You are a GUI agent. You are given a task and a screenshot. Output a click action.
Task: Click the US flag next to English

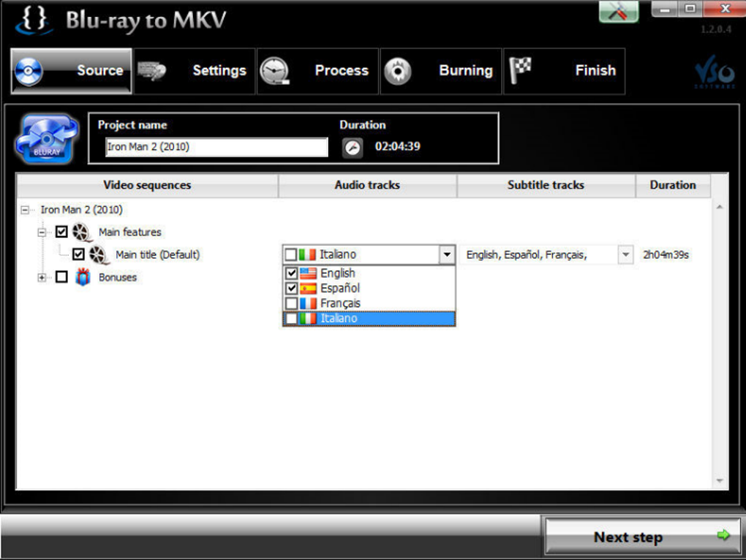(309, 273)
